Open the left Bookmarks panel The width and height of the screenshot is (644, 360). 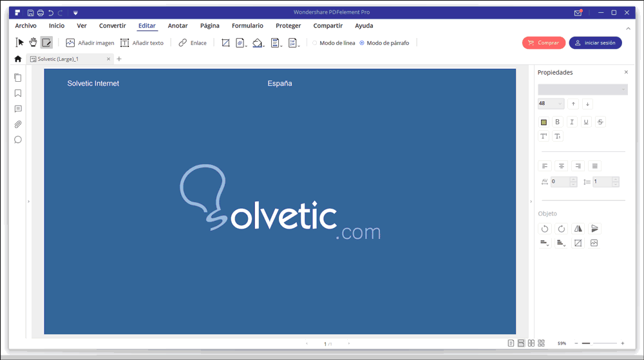(x=17, y=93)
